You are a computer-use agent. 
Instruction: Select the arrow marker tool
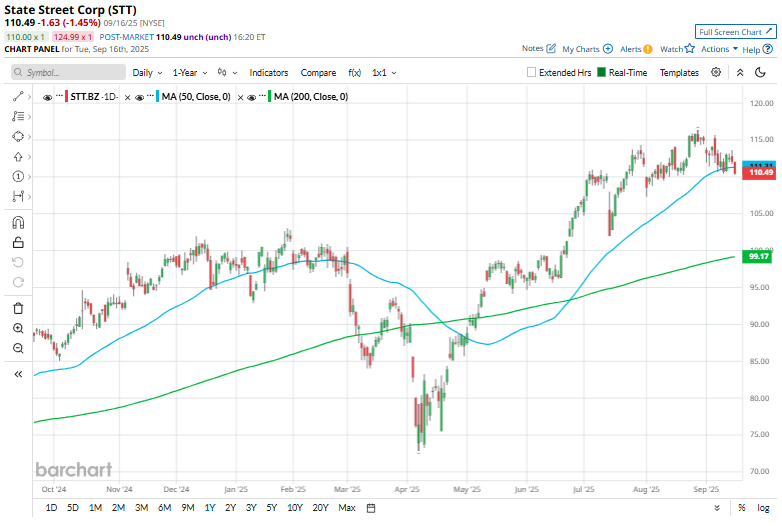point(18,157)
